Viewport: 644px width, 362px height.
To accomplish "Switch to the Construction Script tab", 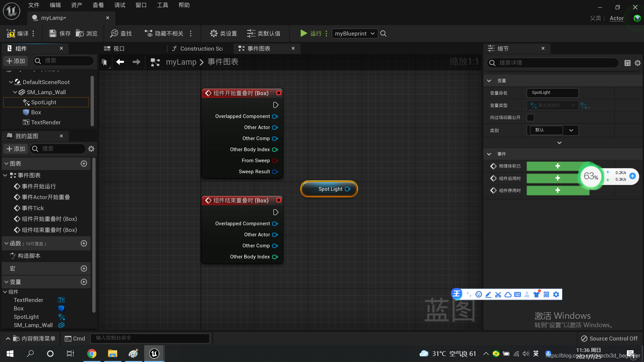I will [198, 49].
